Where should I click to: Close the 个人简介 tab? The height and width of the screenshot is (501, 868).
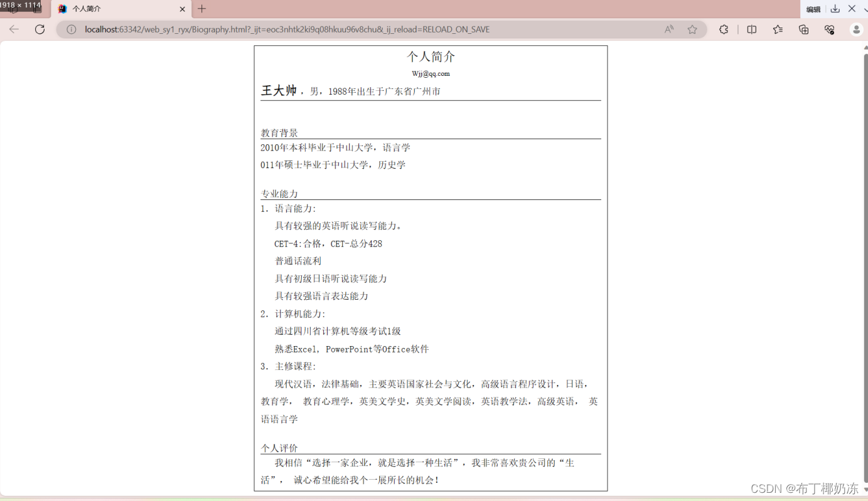coord(182,9)
